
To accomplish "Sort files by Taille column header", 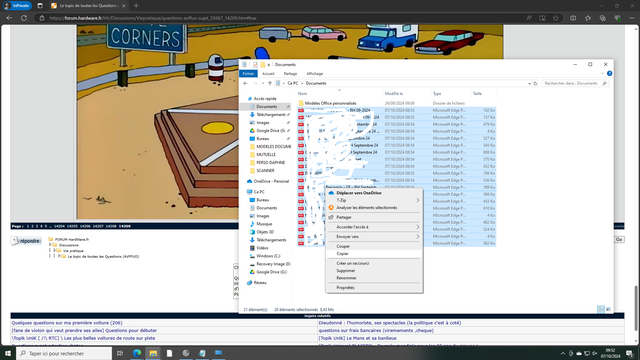I will [x=477, y=94].
